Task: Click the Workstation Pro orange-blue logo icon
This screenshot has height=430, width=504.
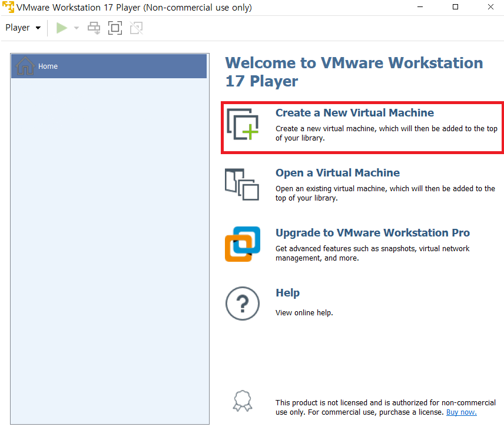Action: pos(243,244)
